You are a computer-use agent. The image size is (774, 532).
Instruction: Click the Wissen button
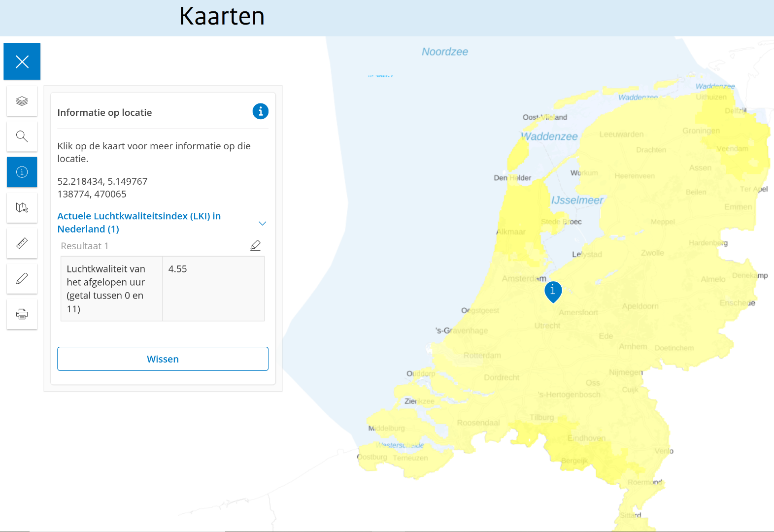[x=163, y=359]
